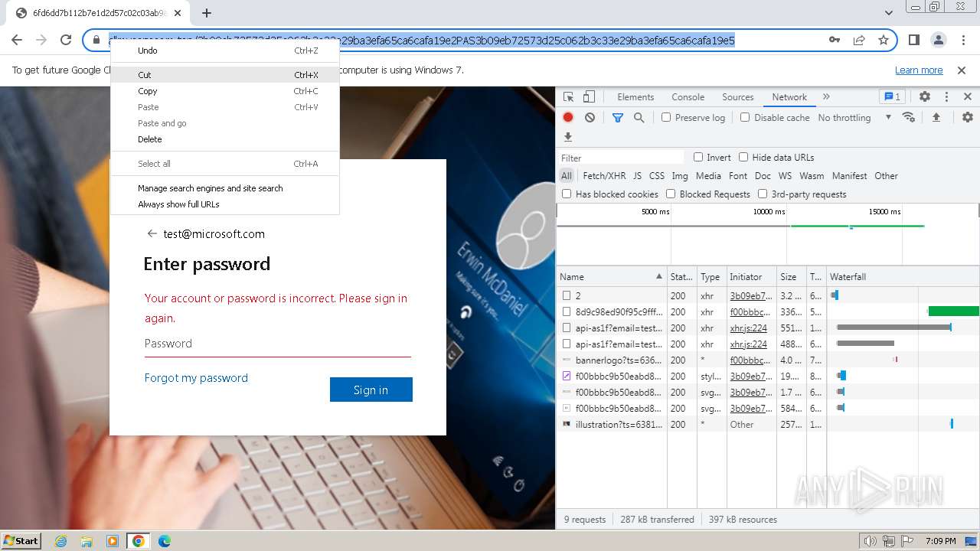Import HAR file with upload arrow
This screenshot has width=980, height=551.
[936, 117]
